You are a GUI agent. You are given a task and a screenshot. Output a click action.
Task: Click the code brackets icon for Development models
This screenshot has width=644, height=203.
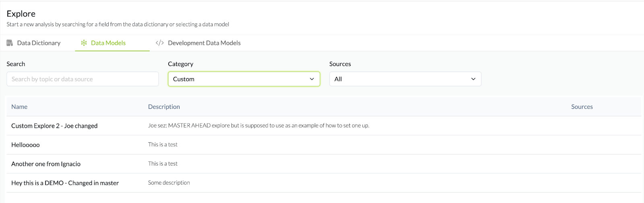pyautogui.click(x=160, y=43)
